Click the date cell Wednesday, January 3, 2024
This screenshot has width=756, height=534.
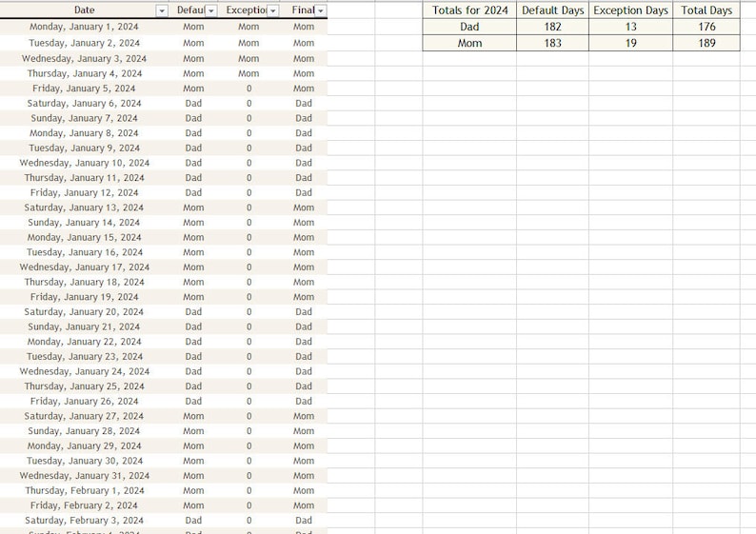85,58
